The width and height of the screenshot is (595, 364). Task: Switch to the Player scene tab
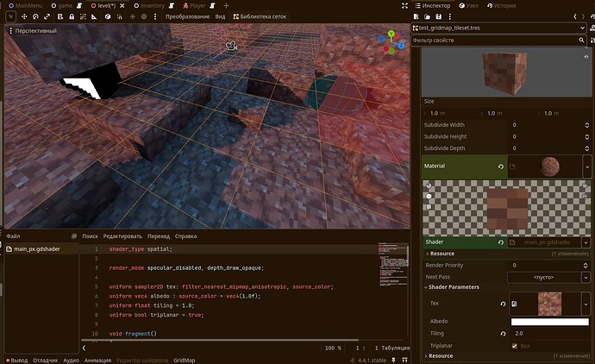click(194, 6)
